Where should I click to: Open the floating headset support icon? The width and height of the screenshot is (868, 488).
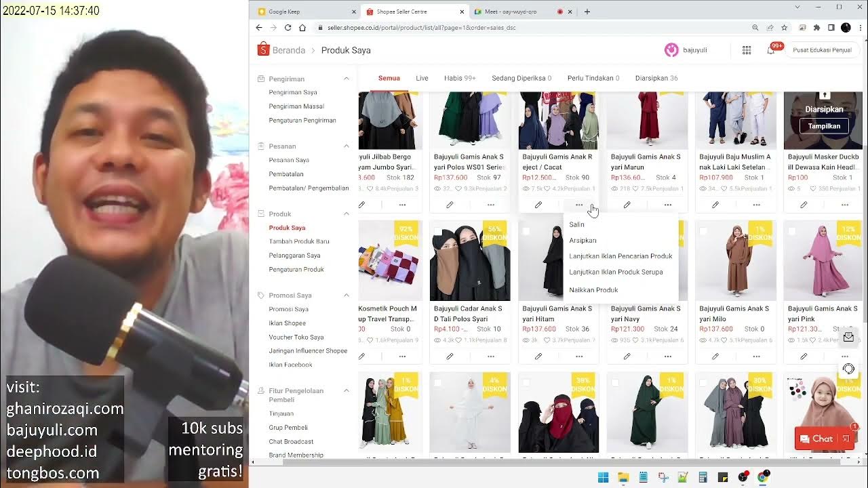pos(848,369)
